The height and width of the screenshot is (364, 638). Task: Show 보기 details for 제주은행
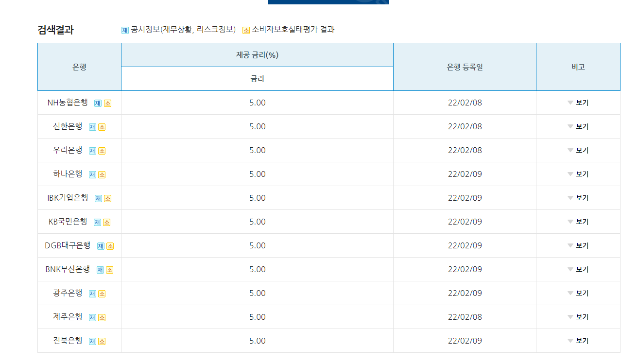(578, 317)
